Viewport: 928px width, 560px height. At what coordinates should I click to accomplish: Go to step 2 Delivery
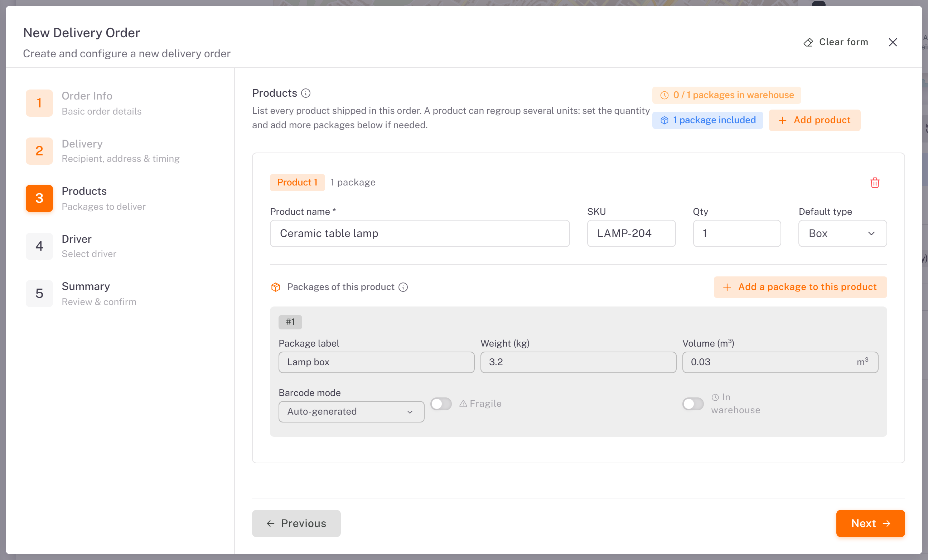point(102,151)
